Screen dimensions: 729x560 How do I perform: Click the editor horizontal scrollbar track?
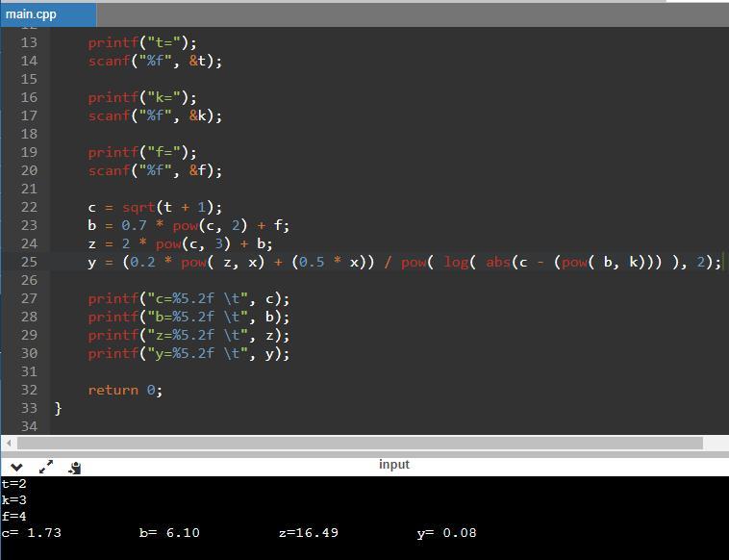click(356, 444)
